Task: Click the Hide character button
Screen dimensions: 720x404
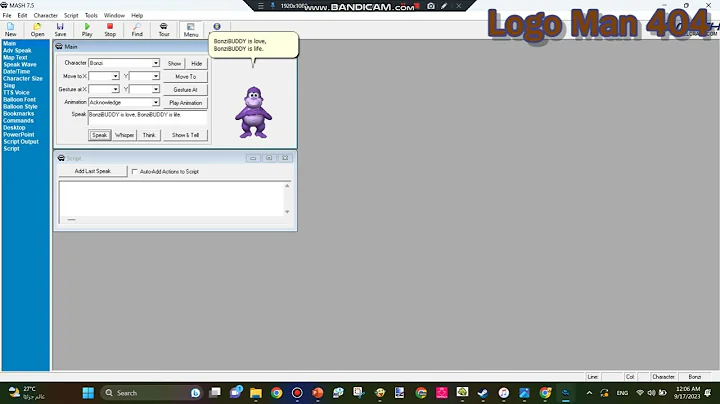Action: click(197, 63)
